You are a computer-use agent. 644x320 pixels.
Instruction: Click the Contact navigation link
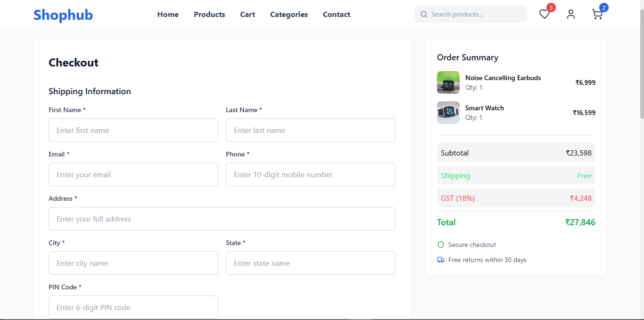pyautogui.click(x=337, y=15)
